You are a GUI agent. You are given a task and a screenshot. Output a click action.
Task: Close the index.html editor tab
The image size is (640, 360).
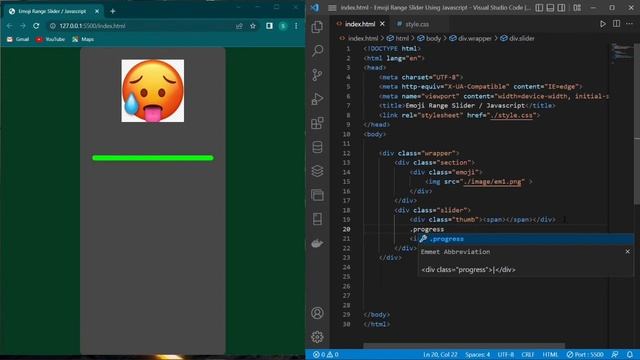(x=382, y=24)
